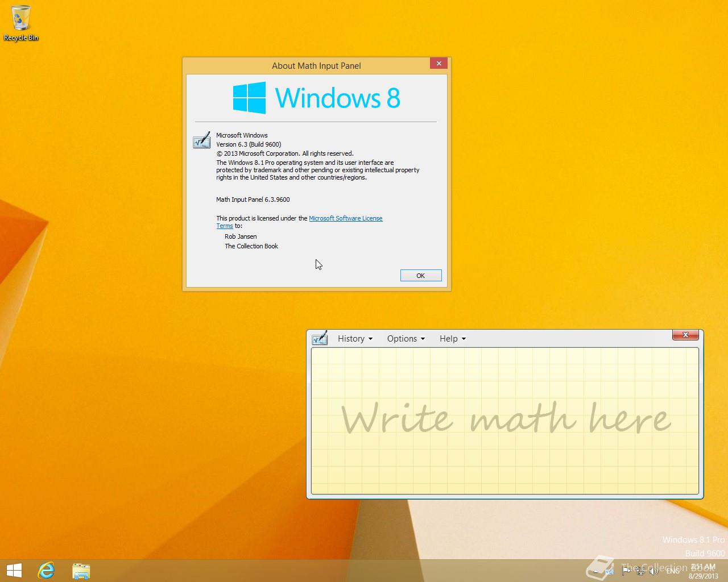Click the 'Microsoft Windows' text line
The image size is (728, 582).
[242, 135]
